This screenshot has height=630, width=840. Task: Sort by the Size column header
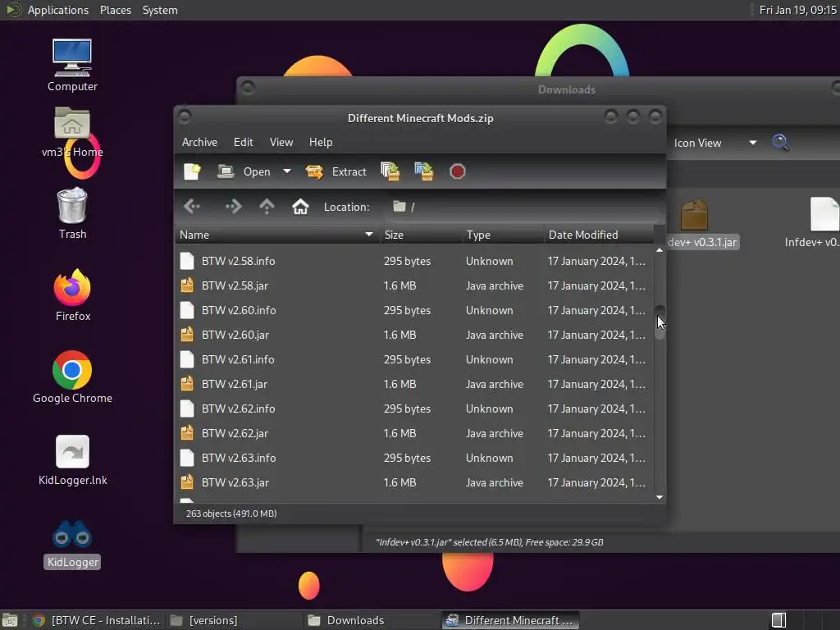(421, 235)
